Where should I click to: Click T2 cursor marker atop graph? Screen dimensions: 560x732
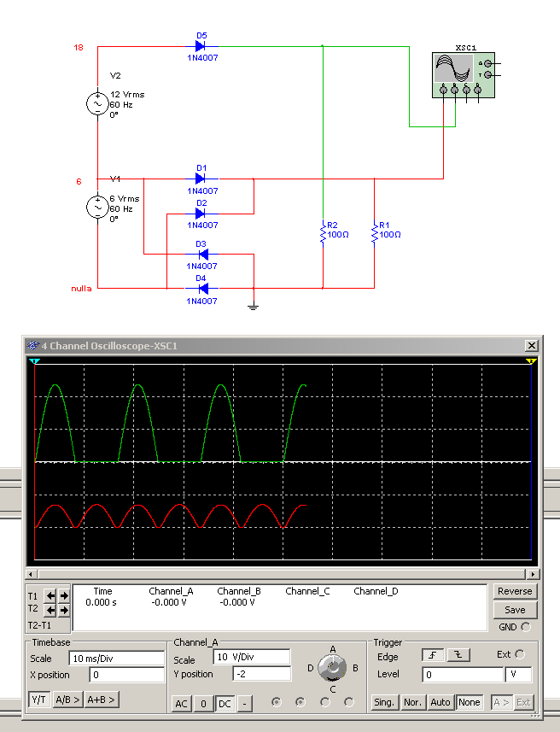pos(532,360)
